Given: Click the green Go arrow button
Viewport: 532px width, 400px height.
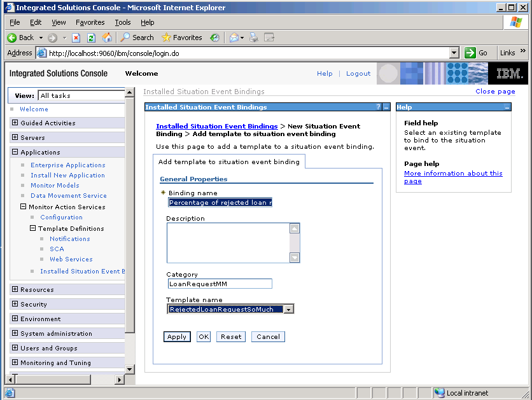Looking at the screenshot, I should pos(470,53).
